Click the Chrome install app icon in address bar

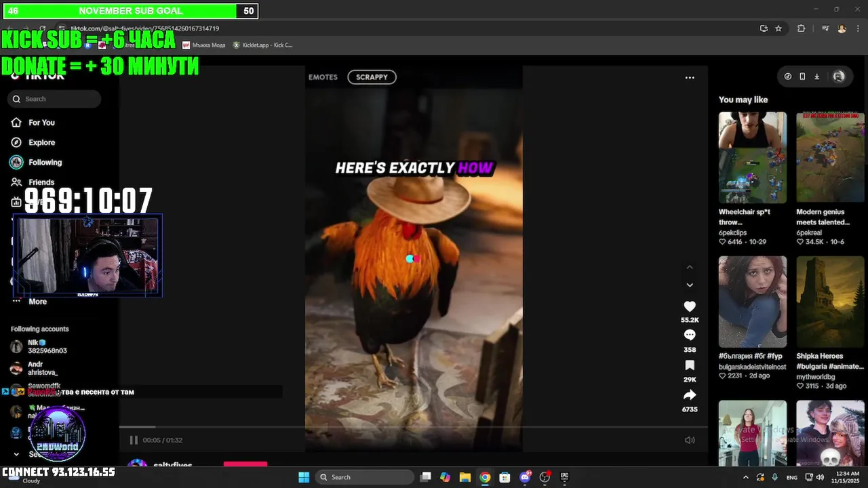click(x=764, y=28)
